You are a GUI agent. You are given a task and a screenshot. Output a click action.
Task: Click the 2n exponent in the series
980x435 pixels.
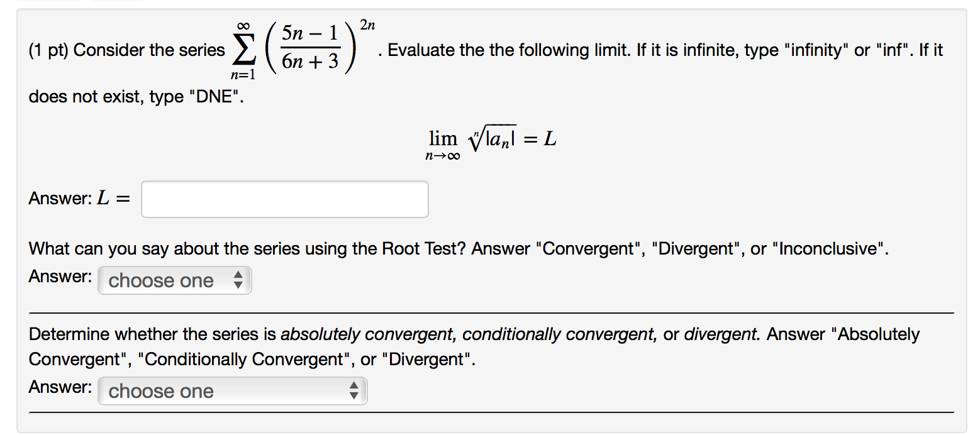click(367, 26)
